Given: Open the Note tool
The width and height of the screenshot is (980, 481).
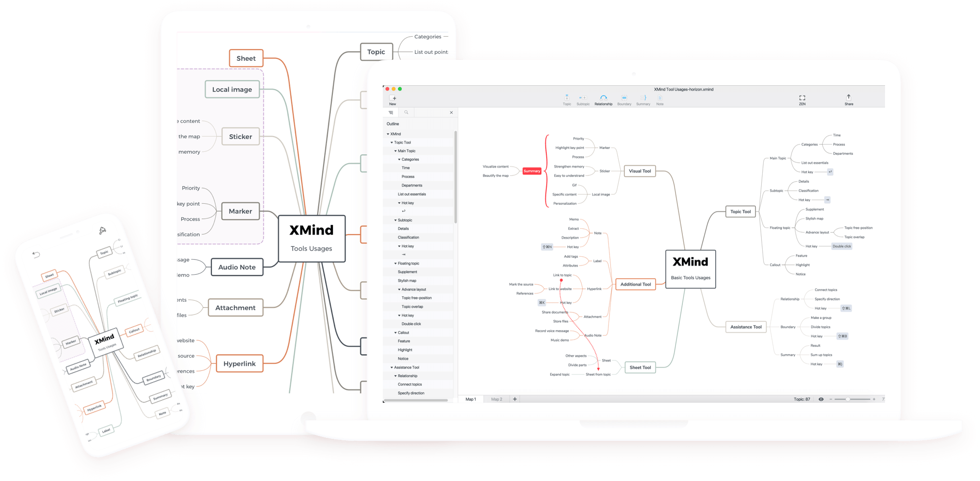Looking at the screenshot, I should pyautogui.click(x=660, y=99).
